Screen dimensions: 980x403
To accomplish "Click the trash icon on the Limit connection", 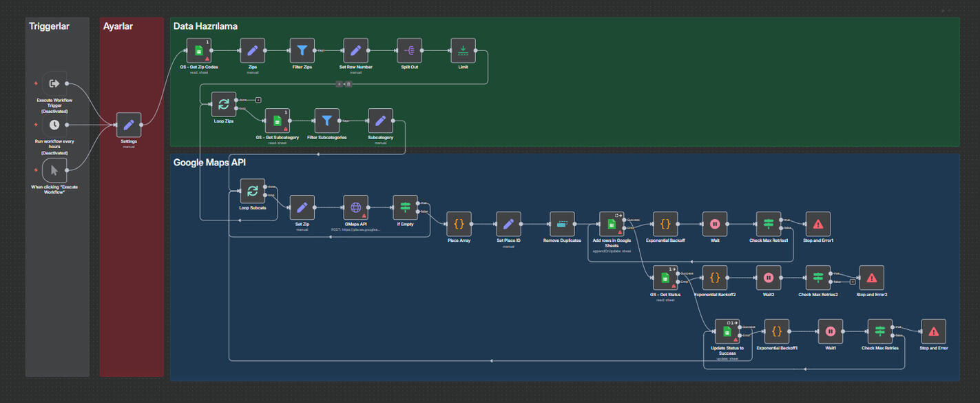I will 348,83.
